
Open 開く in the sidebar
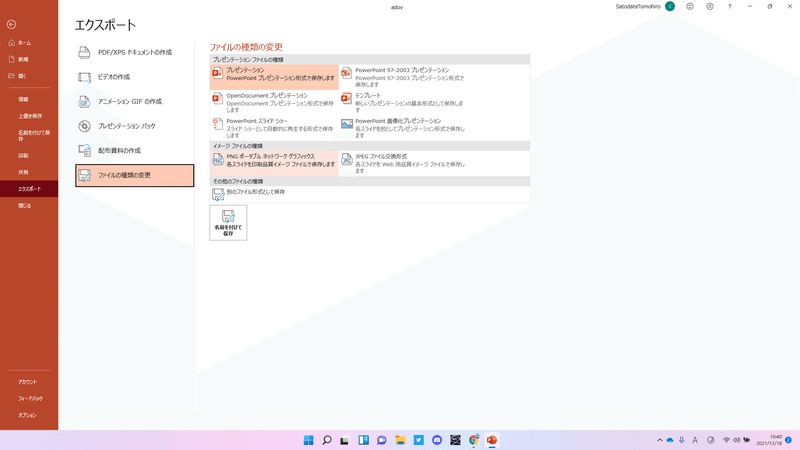pyautogui.click(x=29, y=76)
